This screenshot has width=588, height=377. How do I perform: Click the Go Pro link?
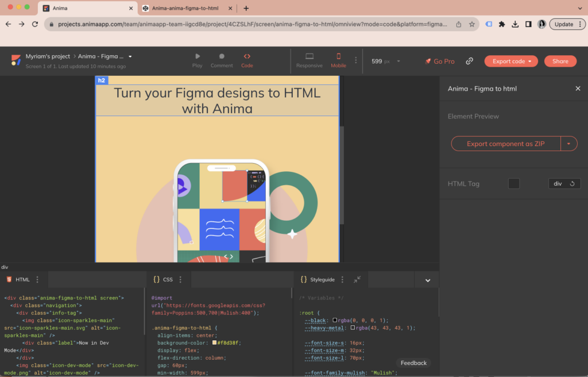pos(440,61)
